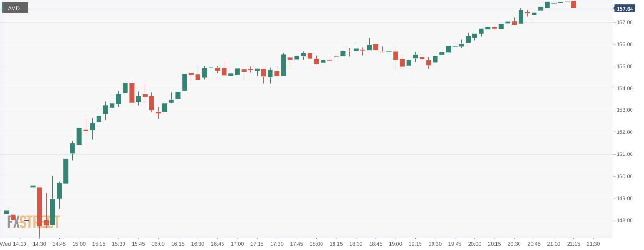Image resolution: width=644 pixels, height=250 pixels.
Task: Select the 151.00 price axis label
Action: click(x=624, y=154)
